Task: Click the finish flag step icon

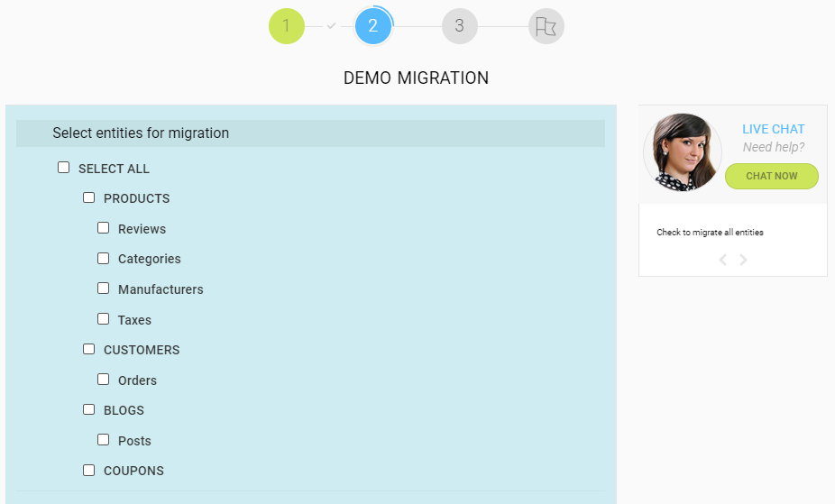Action: point(546,26)
